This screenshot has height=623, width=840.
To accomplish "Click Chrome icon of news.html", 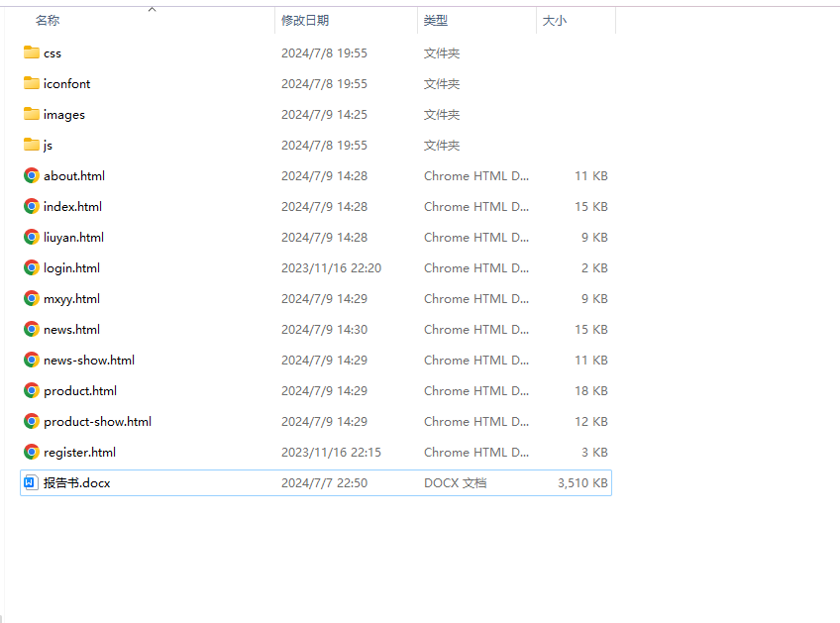I will 32,329.
